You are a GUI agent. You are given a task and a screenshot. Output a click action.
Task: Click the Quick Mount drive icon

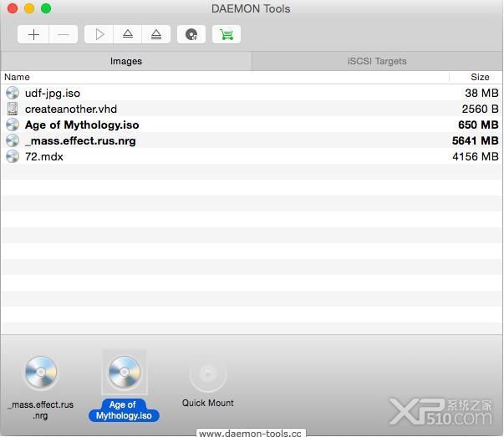click(207, 373)
